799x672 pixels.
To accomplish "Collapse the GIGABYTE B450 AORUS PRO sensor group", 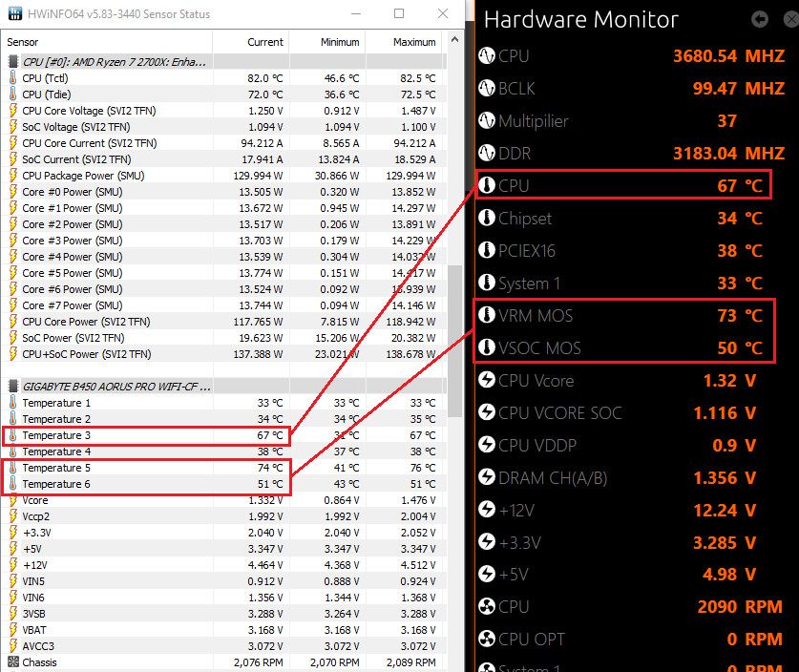I will tap(12, 387).
